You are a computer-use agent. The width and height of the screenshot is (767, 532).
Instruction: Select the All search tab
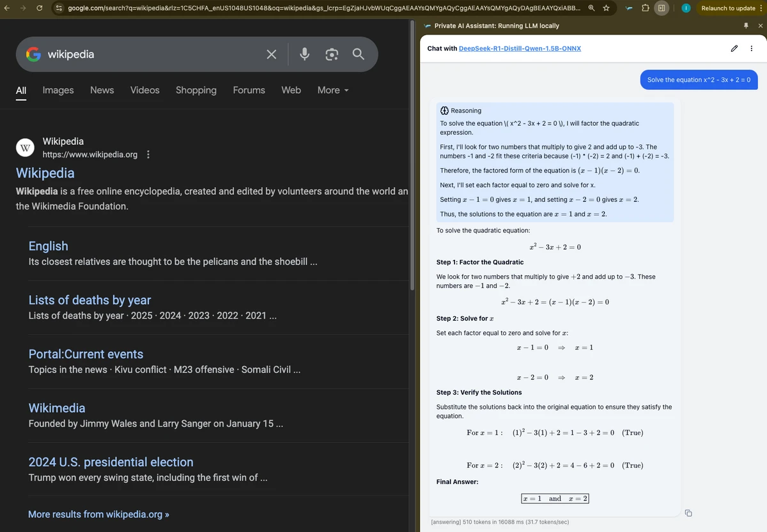[x=21, y=90]
